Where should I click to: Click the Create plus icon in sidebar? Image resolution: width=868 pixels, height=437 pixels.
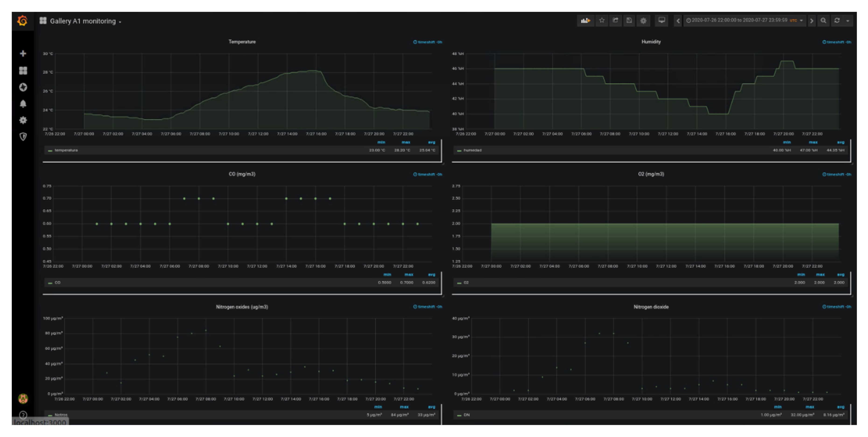tap(23, 54)
